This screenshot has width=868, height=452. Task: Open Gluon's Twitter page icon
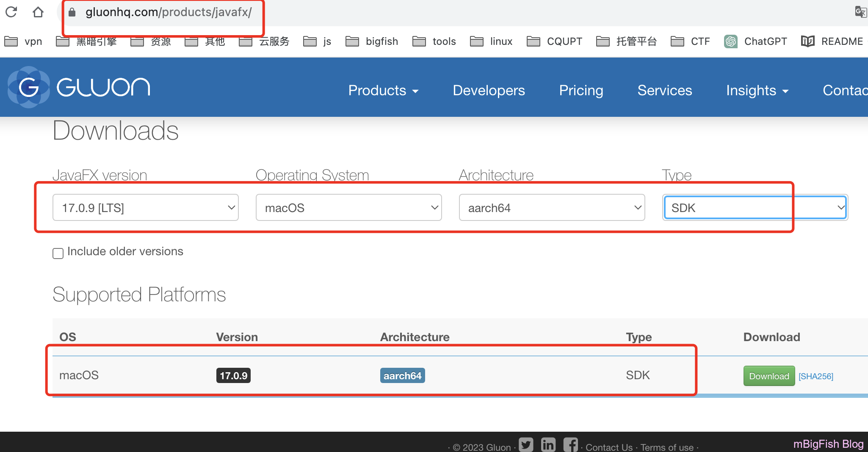[526, 445]
